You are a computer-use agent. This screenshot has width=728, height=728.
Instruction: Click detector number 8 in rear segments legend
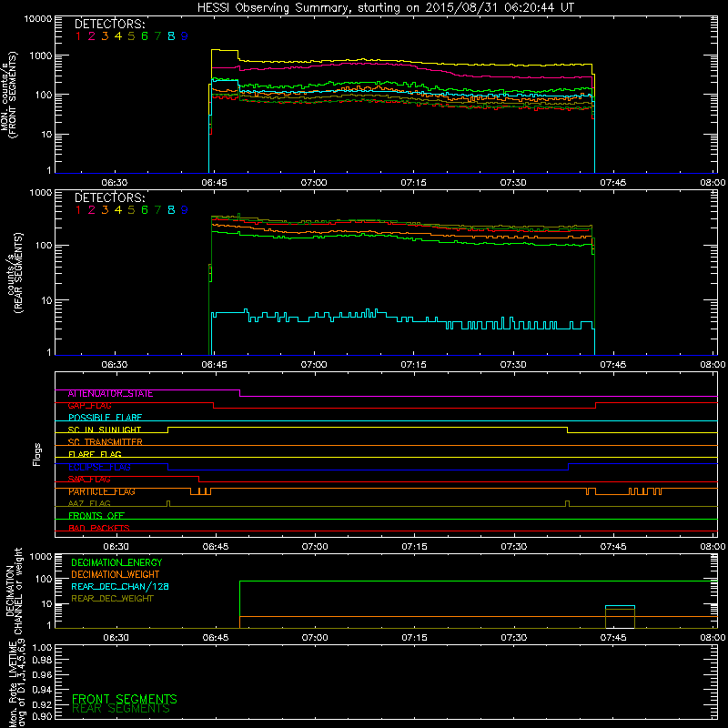[171, 210]
